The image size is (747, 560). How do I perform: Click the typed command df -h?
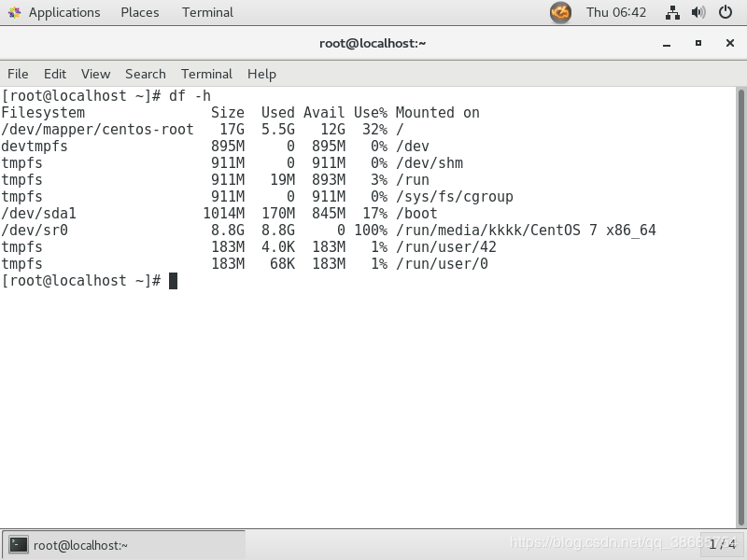click(190, 96)
